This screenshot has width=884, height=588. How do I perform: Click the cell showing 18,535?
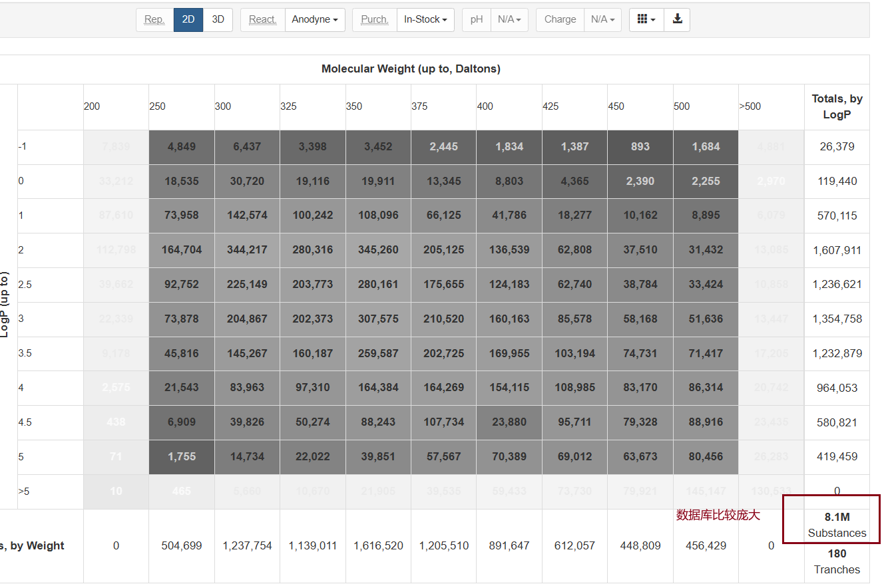point(182,182)
